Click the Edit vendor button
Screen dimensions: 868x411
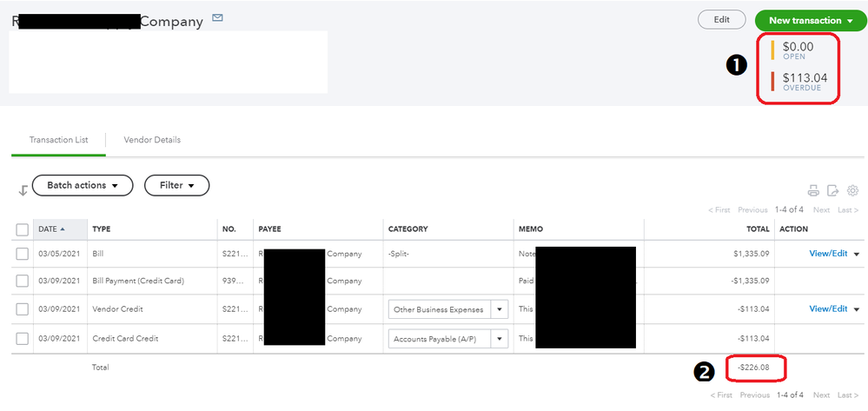tap(722, 19)
